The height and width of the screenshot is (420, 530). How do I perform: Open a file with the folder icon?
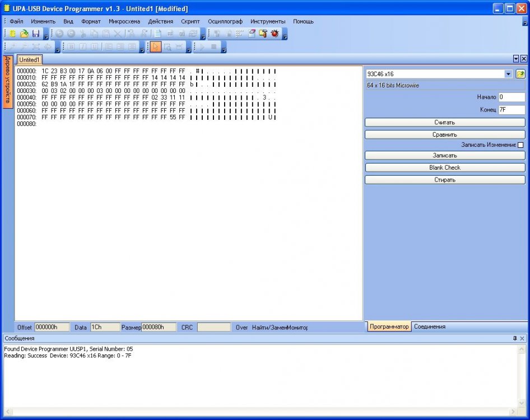click(24, 34)
